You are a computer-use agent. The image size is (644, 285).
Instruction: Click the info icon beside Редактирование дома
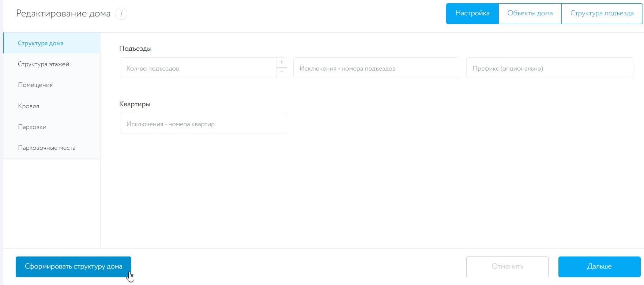pyautogui.click(x=121, y=14)
